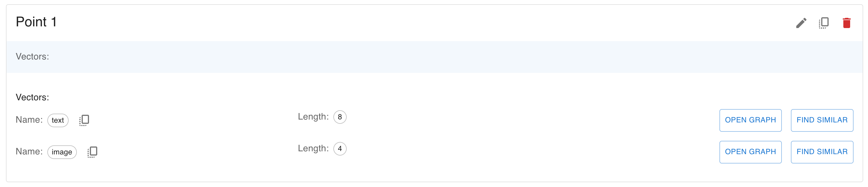Click the "image" vector name chip
The height and width of the screenshot is (187, 868).
62,152
